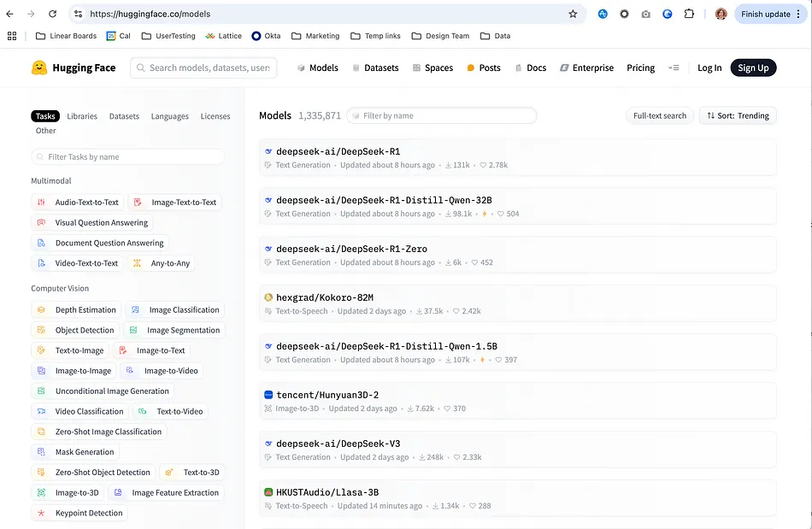Click the Audio-Text-to-Text task icon
Viewport: 812px width, 529px height.
click(x=41, y=203)
